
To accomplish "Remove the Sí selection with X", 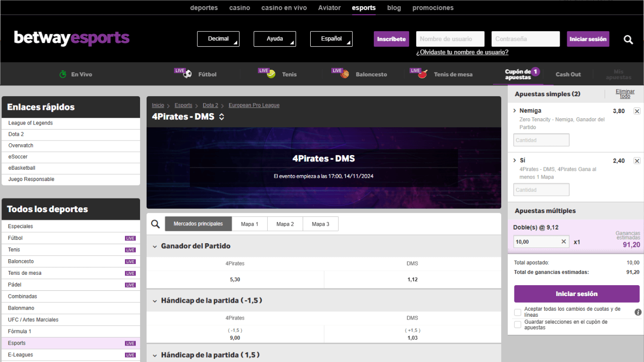I will pyautogui.click(x=637, y=161).
